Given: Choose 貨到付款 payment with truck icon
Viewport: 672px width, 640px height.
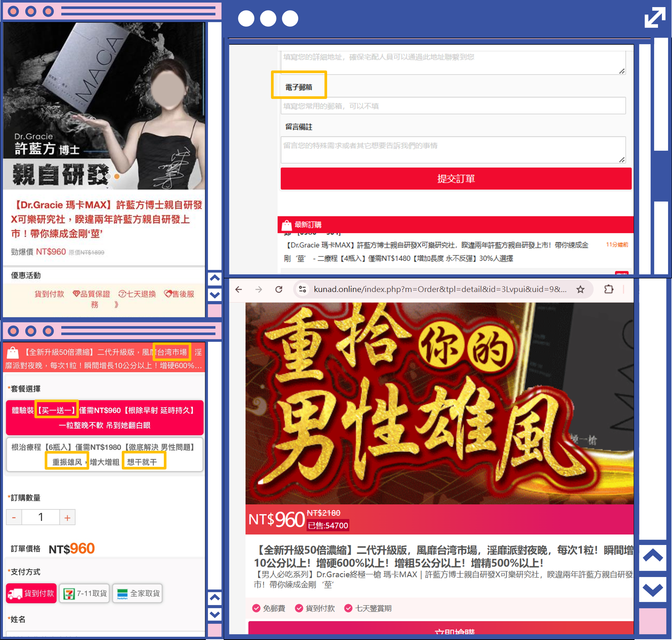Looking at the screenshot, I should (x=31, y=594).
